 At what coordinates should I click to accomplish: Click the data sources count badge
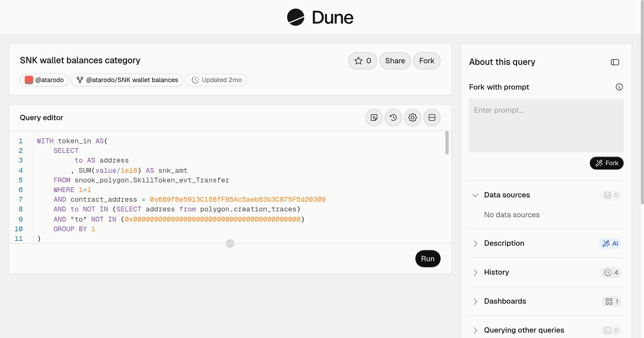pyautogui.click(x=611, y=195)
